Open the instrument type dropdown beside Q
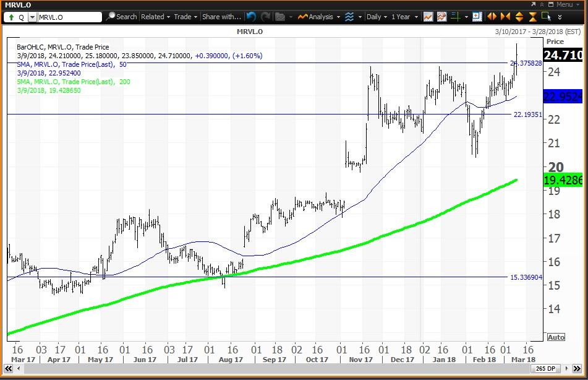This screenshot has width=588, height=380. [32, 17]
